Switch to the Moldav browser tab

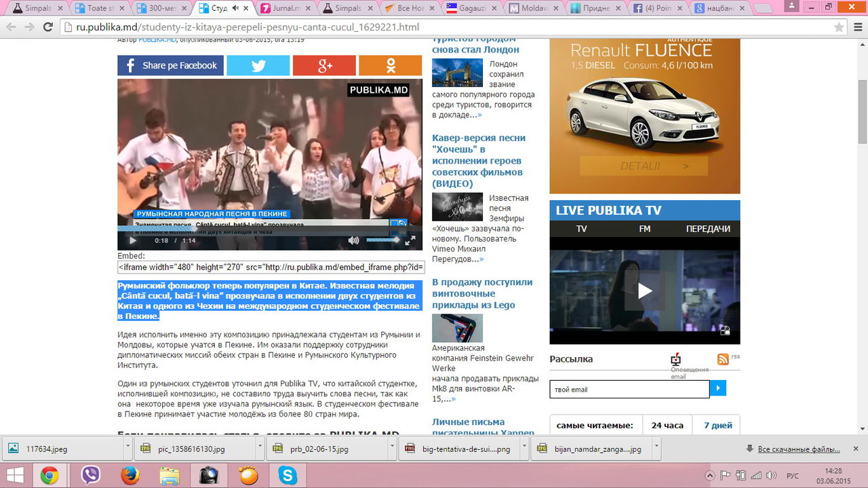pyautogui.click(x=533, y=8)
